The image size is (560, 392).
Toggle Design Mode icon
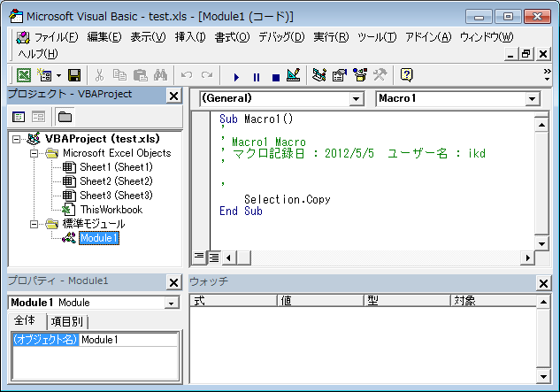[294, 75]
